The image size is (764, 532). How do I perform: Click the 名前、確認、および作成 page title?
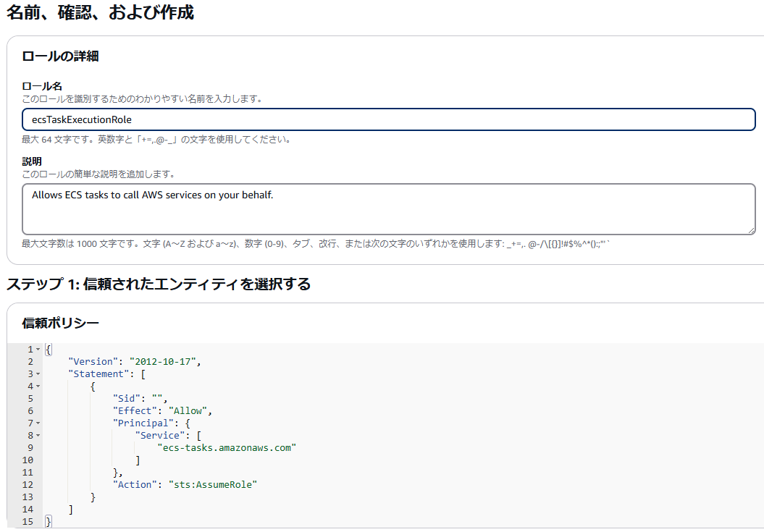[100, 12]
